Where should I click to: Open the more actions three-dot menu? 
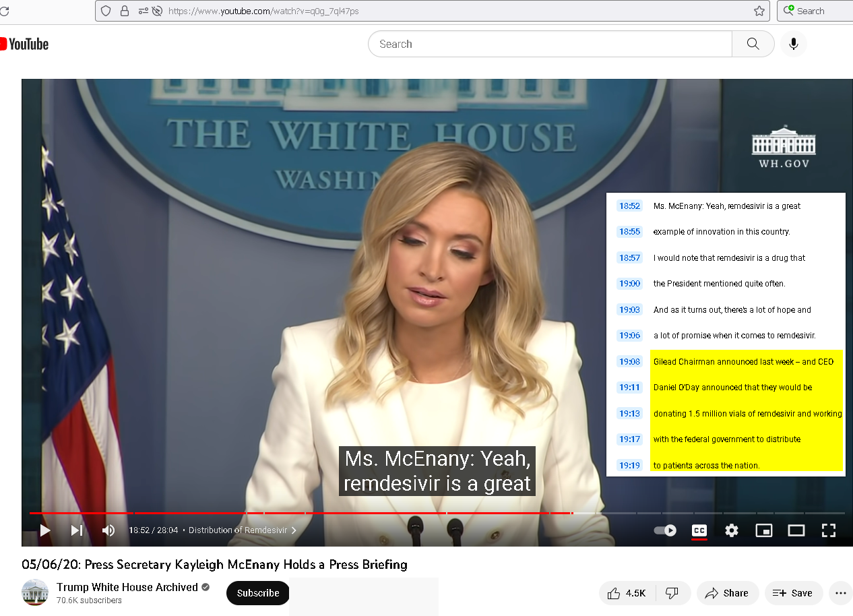pos(840,593)
